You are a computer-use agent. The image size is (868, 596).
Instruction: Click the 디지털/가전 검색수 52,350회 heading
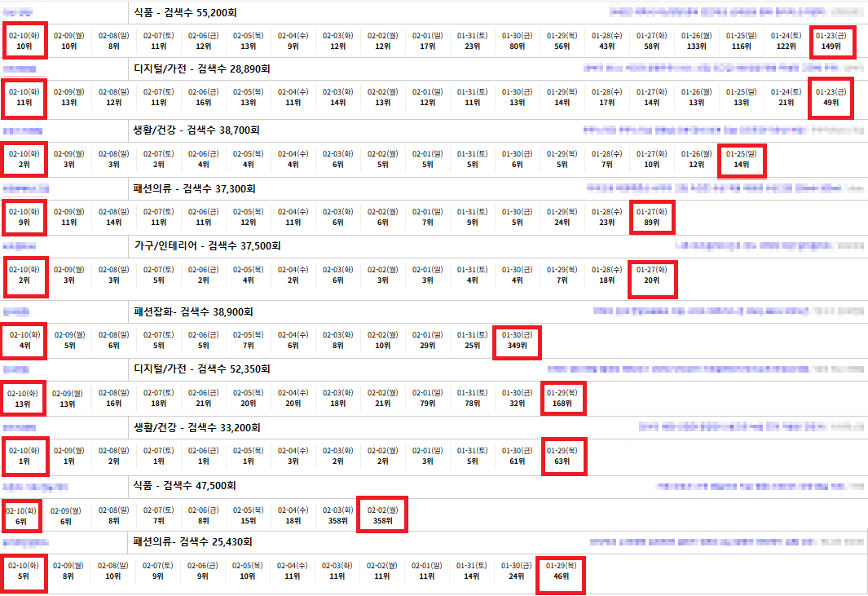click(201, 369)
